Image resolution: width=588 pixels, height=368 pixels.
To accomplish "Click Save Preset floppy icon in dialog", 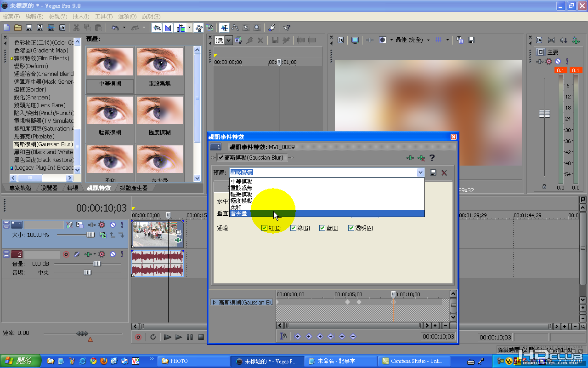I will (x=433, y=172).
